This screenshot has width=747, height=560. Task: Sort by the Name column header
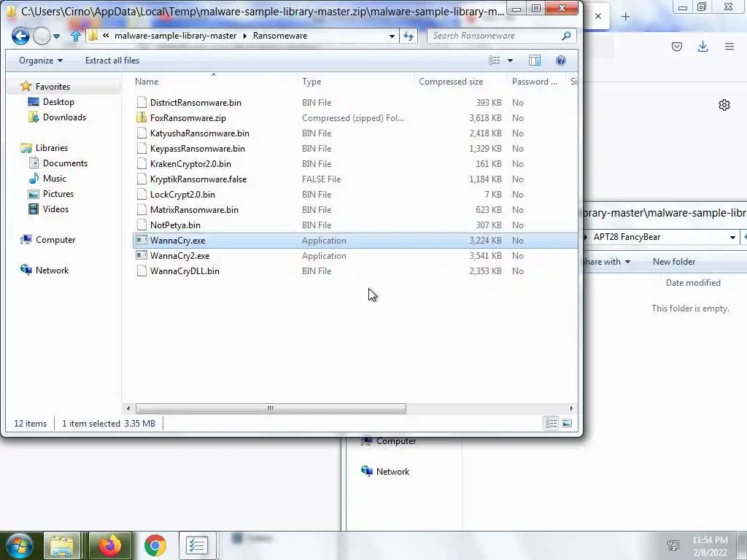146,82
